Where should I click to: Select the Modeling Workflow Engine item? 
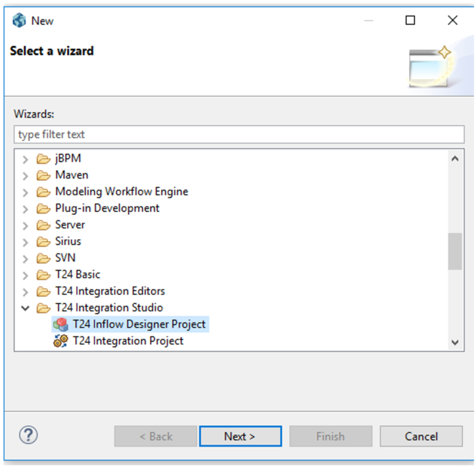[x=121, y=192]
